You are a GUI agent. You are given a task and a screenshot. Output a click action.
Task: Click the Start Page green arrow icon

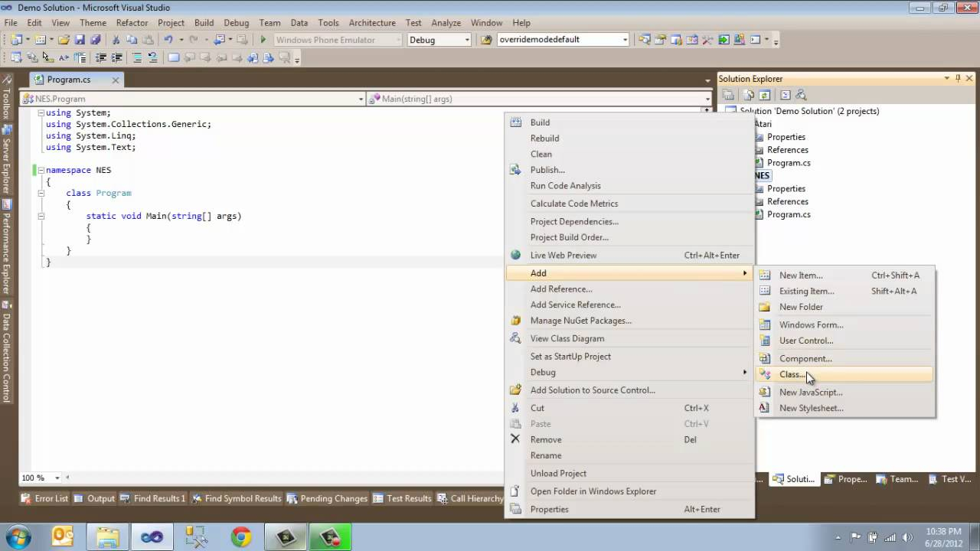click(724, 40)
